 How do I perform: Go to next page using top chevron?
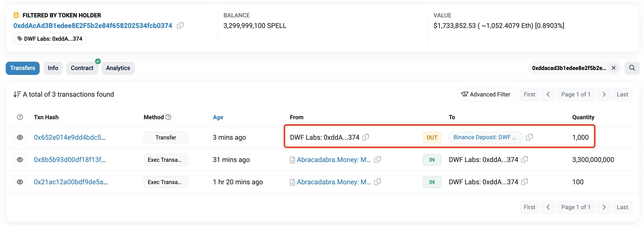tap(604, 95)
